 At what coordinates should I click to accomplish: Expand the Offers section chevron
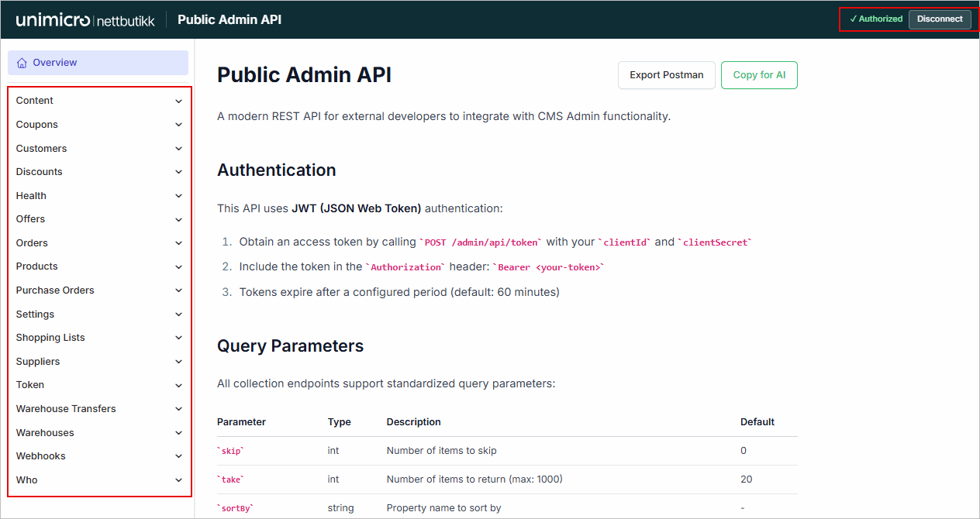tap(178, 219)
